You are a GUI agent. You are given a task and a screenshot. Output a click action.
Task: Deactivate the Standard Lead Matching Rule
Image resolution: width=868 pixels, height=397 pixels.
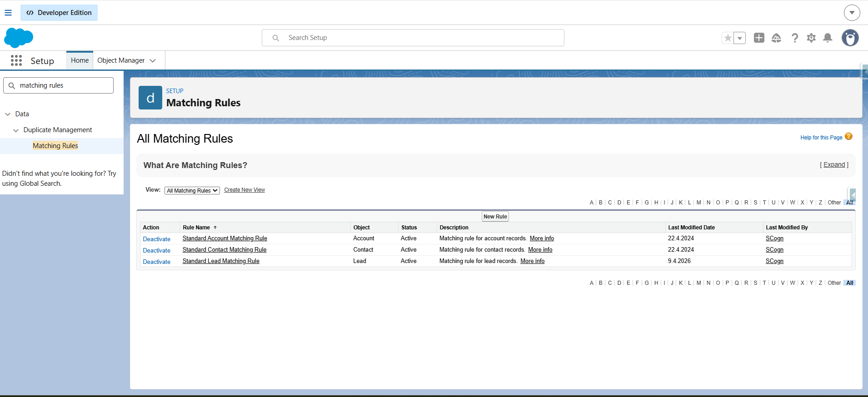pos(156,262)
